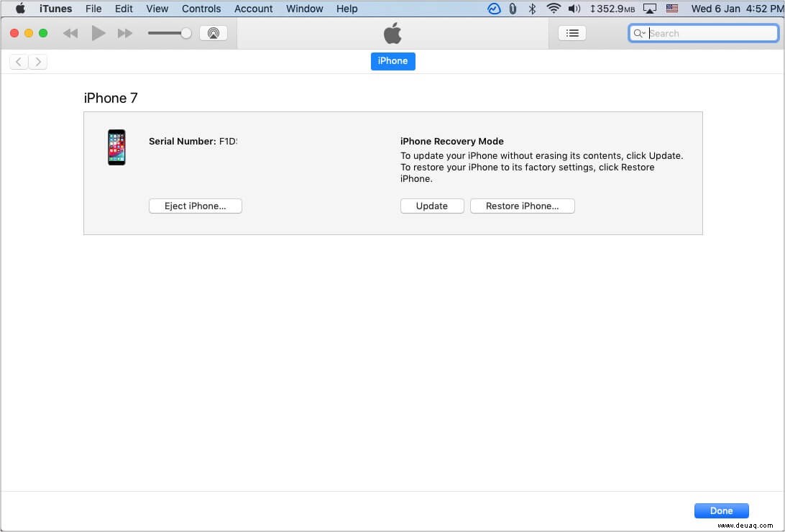
Task: Click the US flag input source icon
Action: (672, 8)
